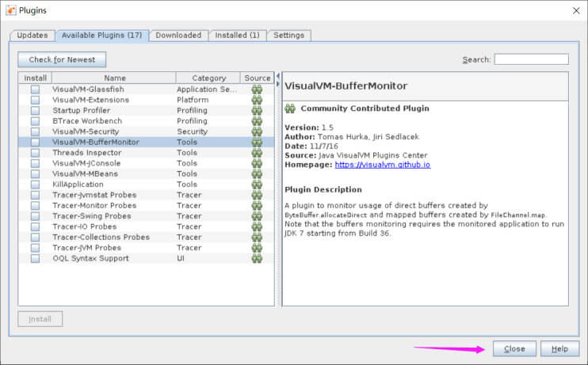Select the Tracer-IO Probes plugin name
Viewport: 588px width, 365px height.
click(84, 226)
